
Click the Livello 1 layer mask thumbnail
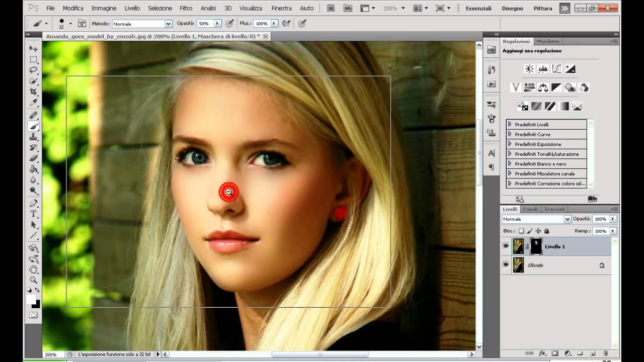click(536, 246)
